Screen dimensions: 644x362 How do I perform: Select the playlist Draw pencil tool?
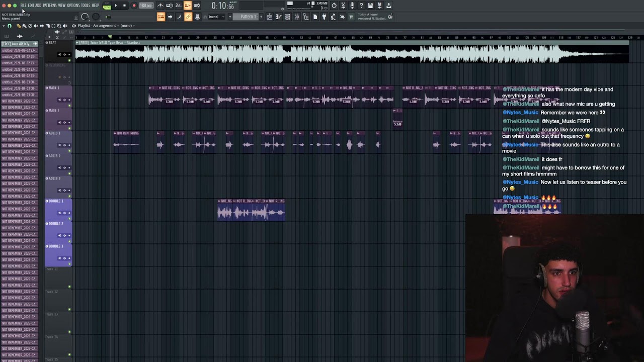[19, 26]
